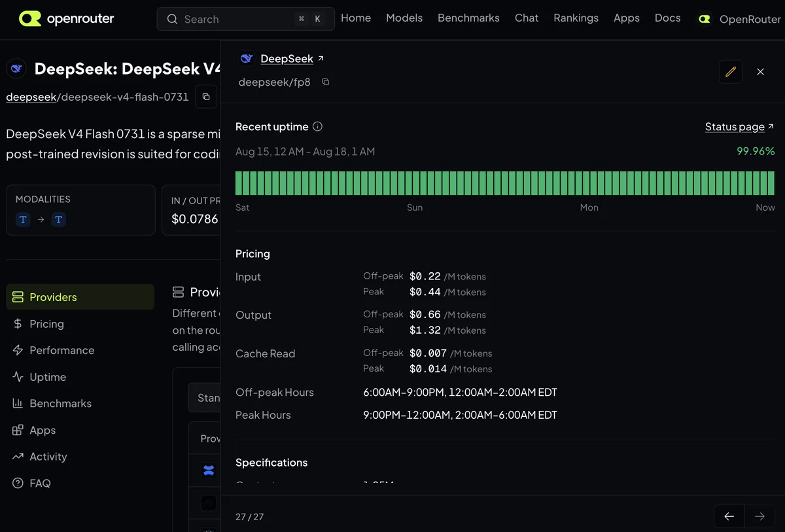Select Benchmarks section label in sidebar
The image size is (785, 532).
pos(60,404)
